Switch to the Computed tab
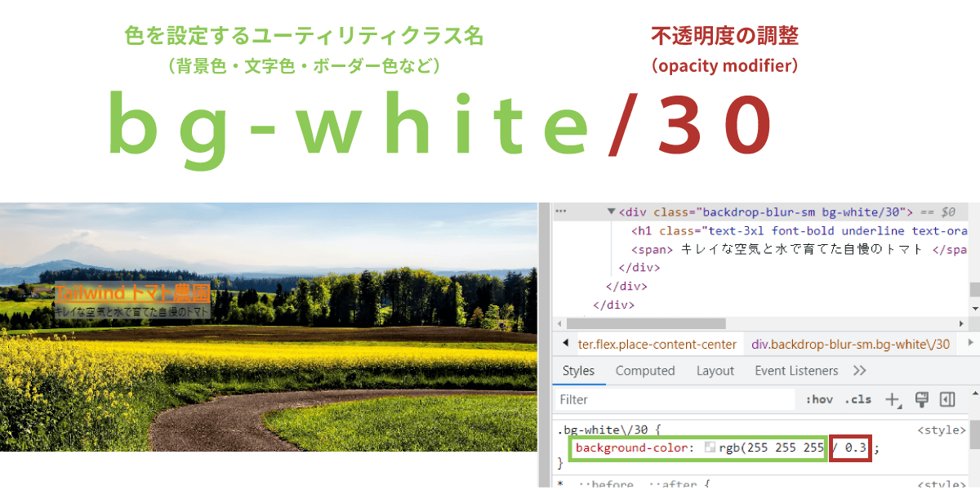 coord(645,371)
